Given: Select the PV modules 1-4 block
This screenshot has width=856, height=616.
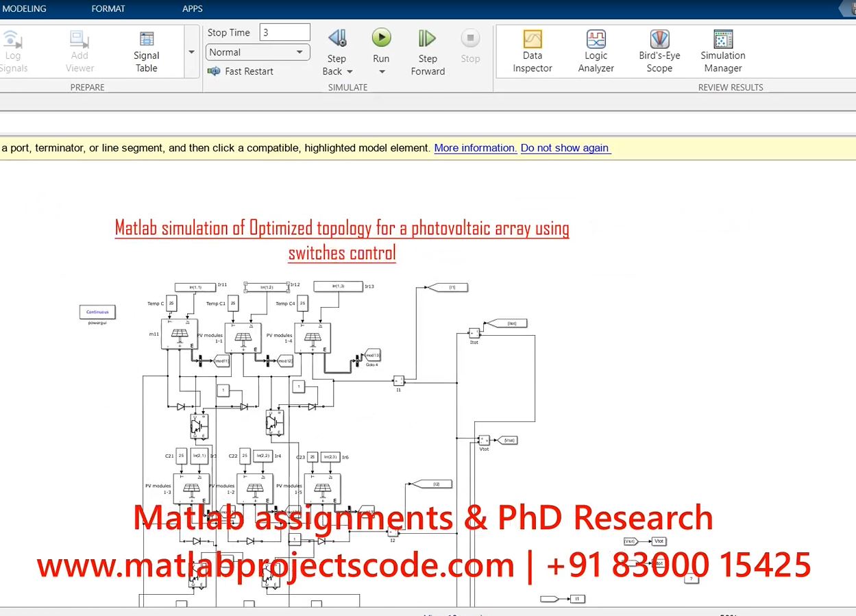Looking at the screenshot, I should (313, 338).
